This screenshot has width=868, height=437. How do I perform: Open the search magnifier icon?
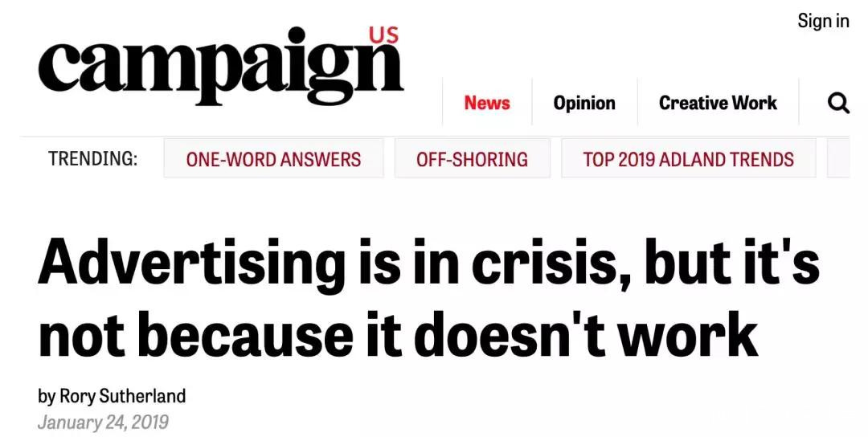click(x=838, y=103)
